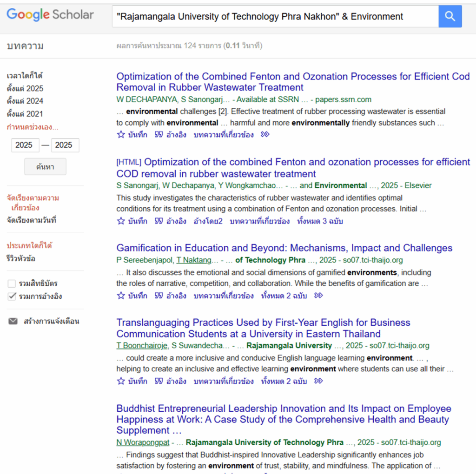
Task: Click the envelope create alert icon
Action: (x=13, y=321)
